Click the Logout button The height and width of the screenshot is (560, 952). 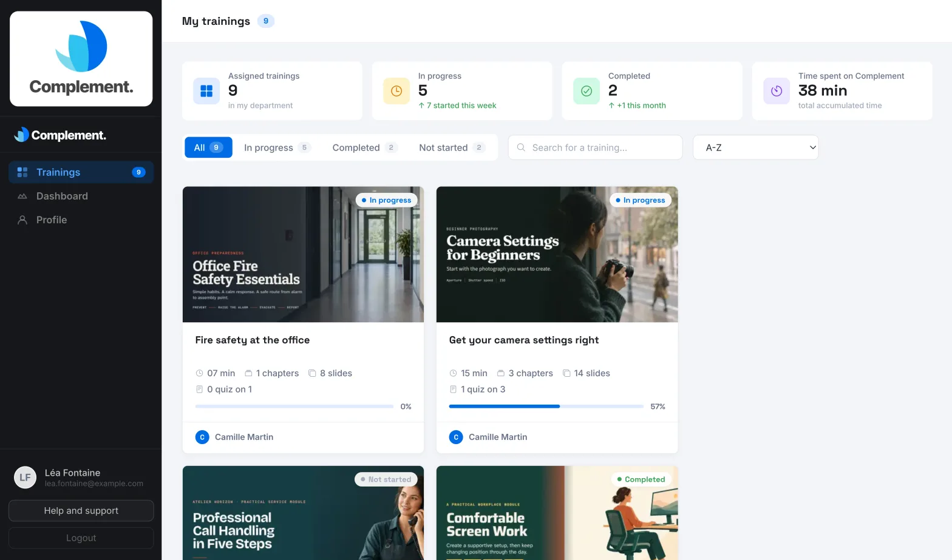[x=81, y=538]
